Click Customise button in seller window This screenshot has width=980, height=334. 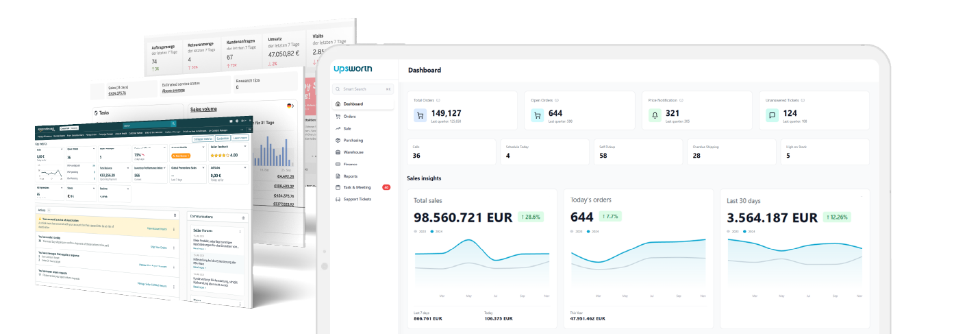[x=223, y=139]
